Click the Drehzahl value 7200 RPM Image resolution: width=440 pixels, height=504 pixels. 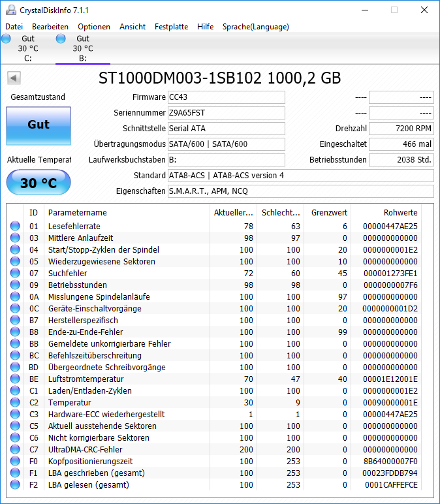pyautogui.click(x=401, y=129)
